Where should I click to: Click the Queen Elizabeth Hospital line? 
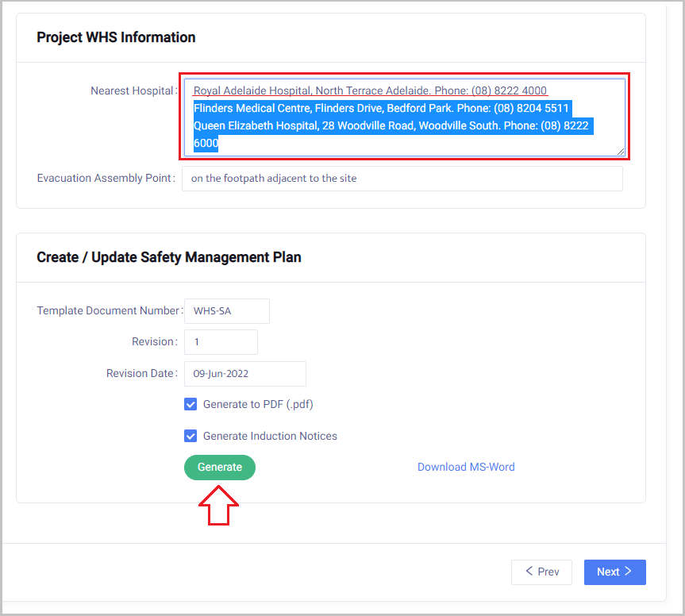point(392,125)
